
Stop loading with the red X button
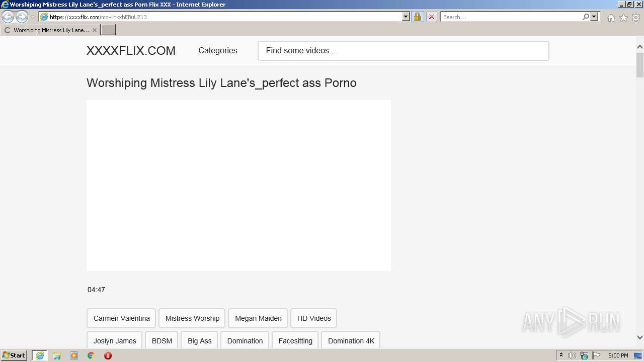431,17
